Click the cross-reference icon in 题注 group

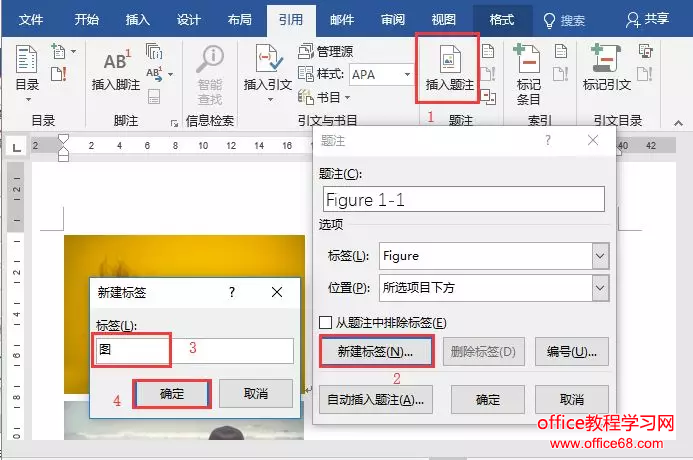(x=488, y=97)
